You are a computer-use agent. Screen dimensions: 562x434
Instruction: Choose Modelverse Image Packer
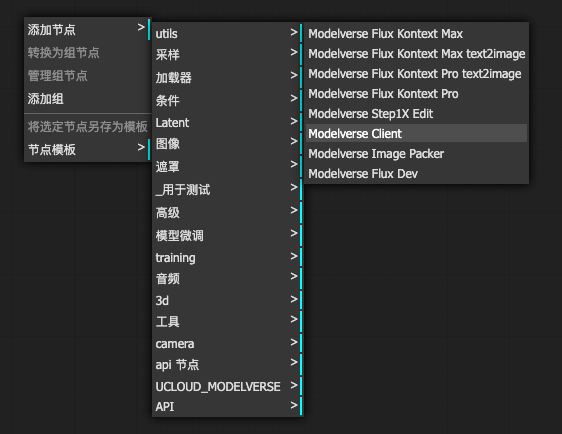416,153
